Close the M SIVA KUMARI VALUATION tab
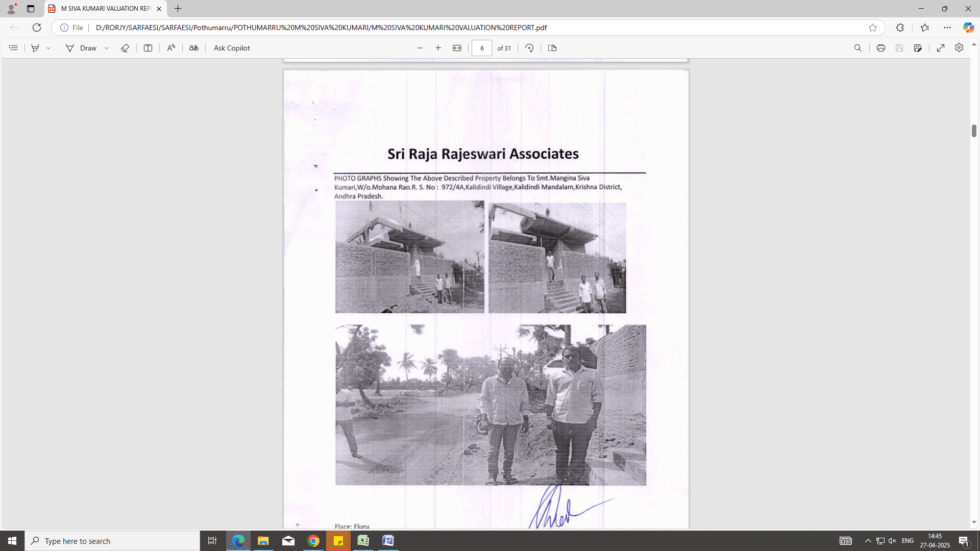Screen dimensions: 980x551 coord(159,9)
